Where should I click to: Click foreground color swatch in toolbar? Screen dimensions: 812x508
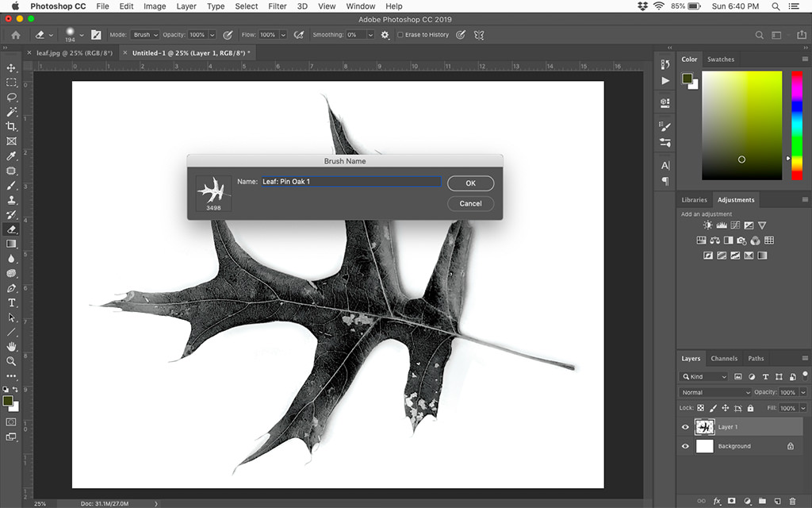coord(8,401)
